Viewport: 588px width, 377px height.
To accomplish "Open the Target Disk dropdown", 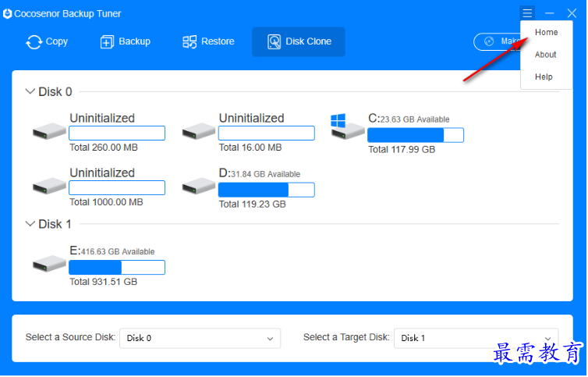I will pyautogui.click(x=476, y=339).
